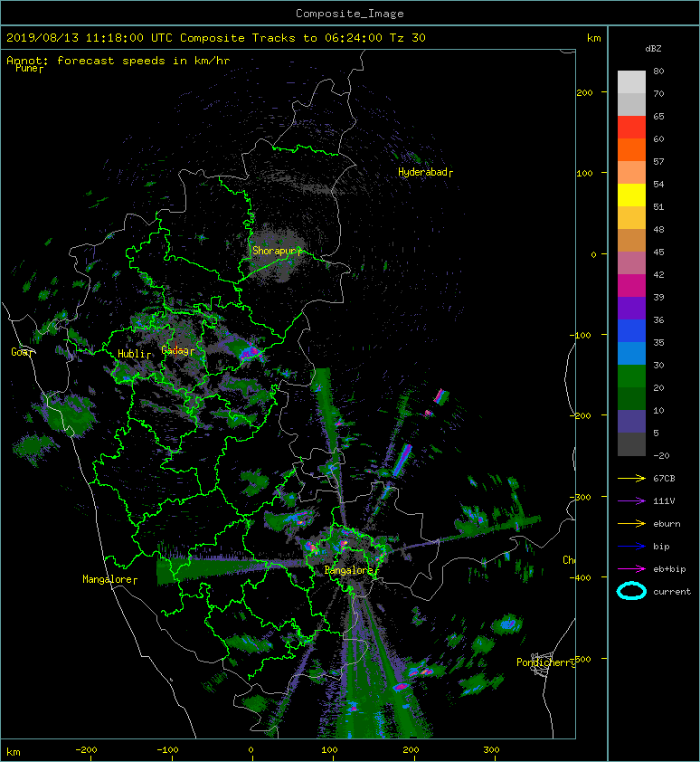Viewport: 700px width, 762px height.
Task: Select the slate swatch between 10 and 5 dBZ
Action: click(631, 422)
